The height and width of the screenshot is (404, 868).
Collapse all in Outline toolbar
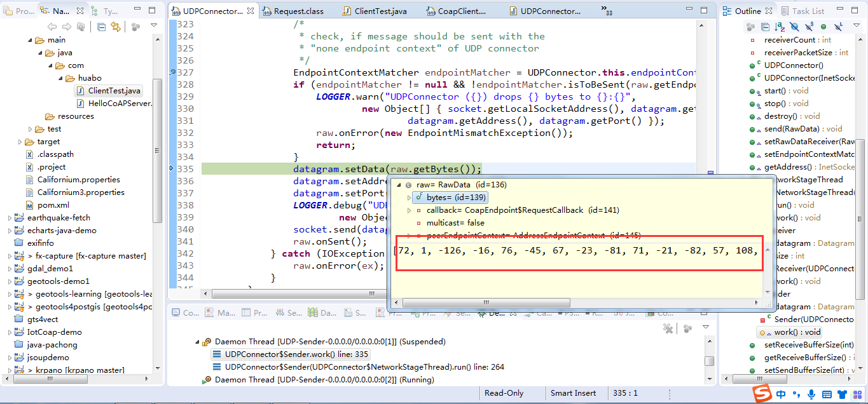765,27
